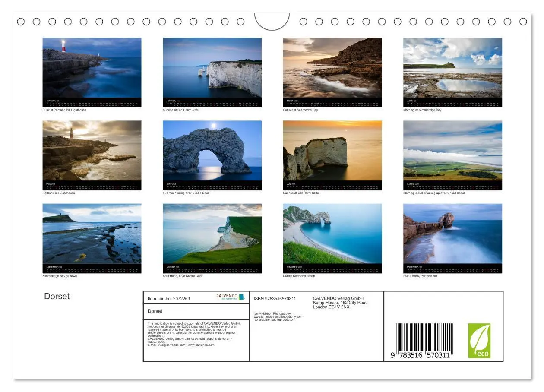The image size is (544, 392).
Task: Open the Full moon rising over Durdle Door photo
Action: (212, 151)
